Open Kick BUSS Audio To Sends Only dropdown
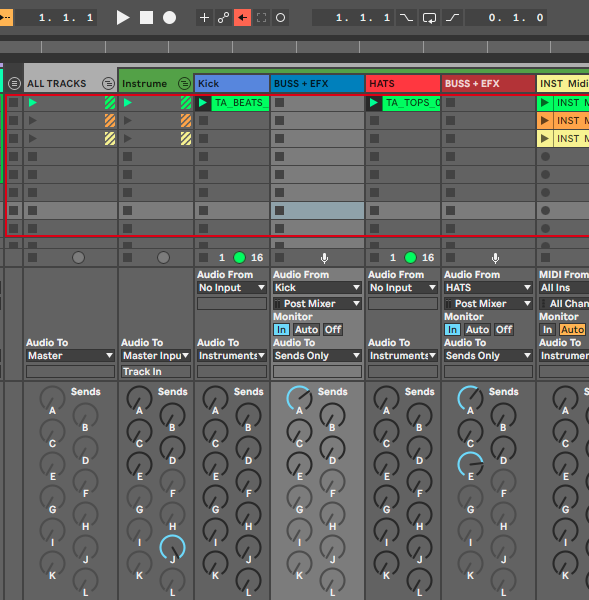The height and width of the screenshot is (600, 589). 317,356
